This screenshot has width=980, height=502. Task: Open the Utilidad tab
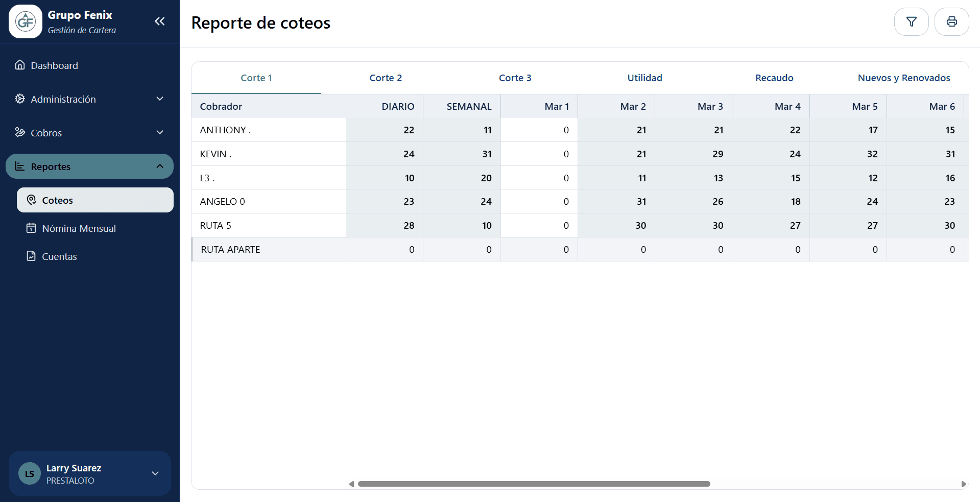[x=644, y=78]
